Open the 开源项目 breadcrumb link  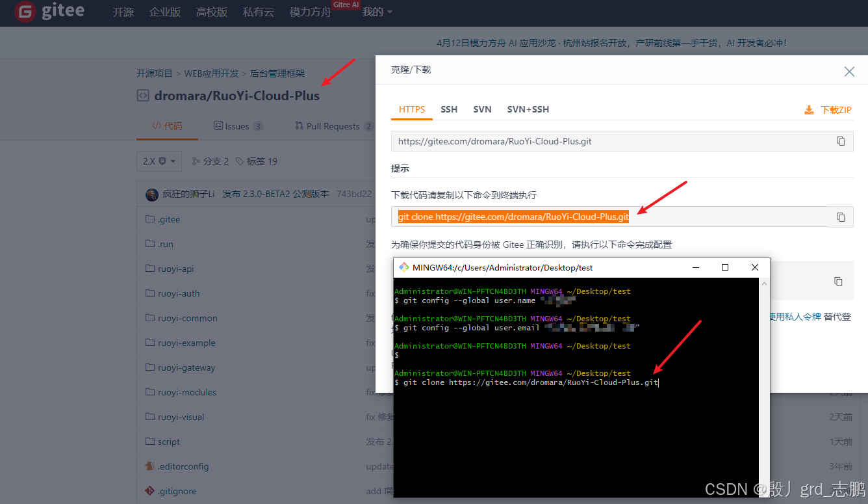tap(155, 73)
